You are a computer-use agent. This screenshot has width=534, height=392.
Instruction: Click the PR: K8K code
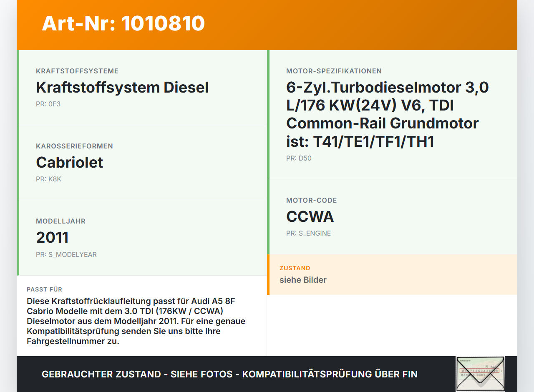click(49, 179)
